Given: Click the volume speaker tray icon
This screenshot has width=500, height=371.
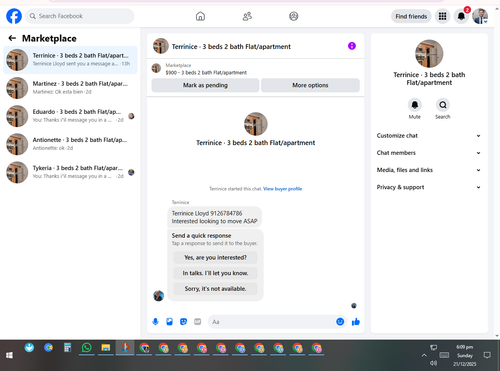Looking at the screenshot, I should (433, 363).
